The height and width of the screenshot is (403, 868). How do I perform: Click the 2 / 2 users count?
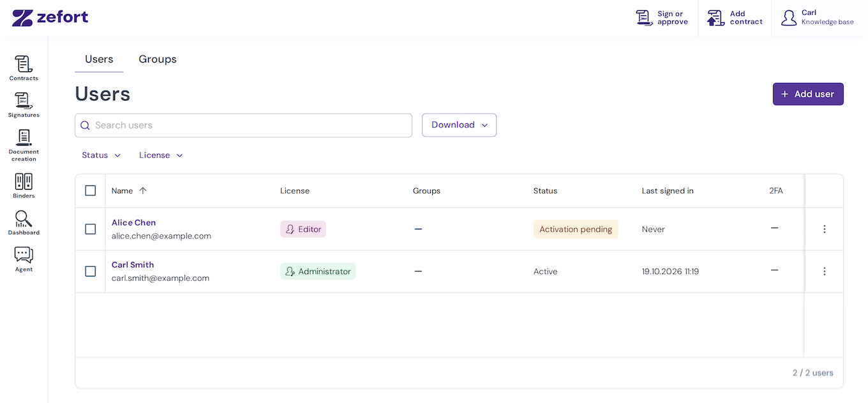click(x=813, y=372)
